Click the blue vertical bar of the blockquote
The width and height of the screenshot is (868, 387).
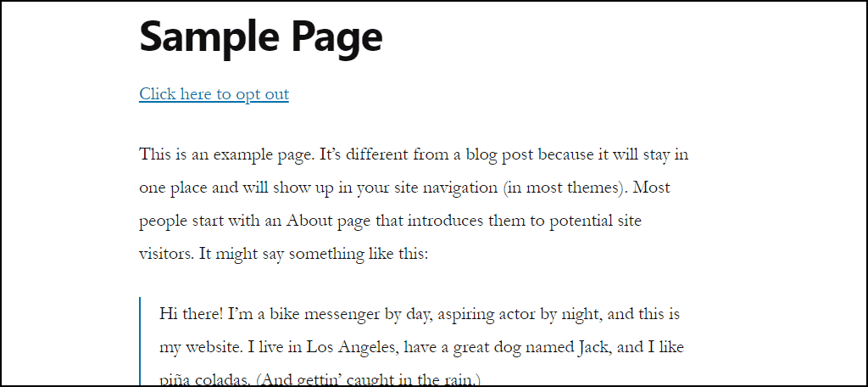coord(141,341)
